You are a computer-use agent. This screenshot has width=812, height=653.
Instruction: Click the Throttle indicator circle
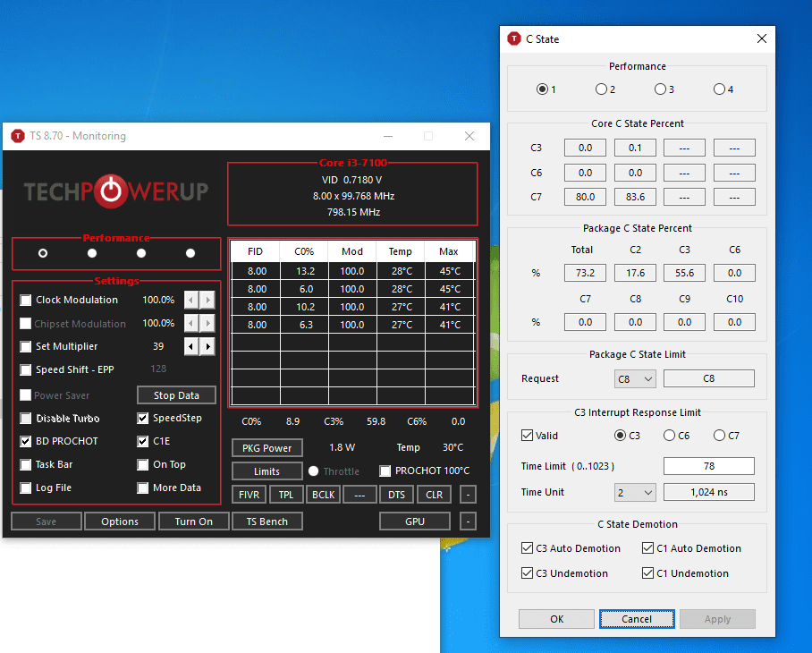[313, 471]
